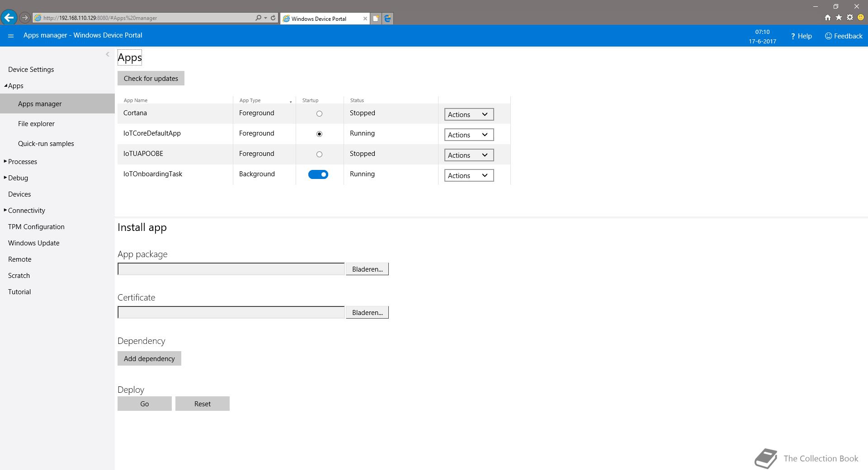Click the Reset deploy button
The image size is (868, 470).
click(x=203, y=404)
